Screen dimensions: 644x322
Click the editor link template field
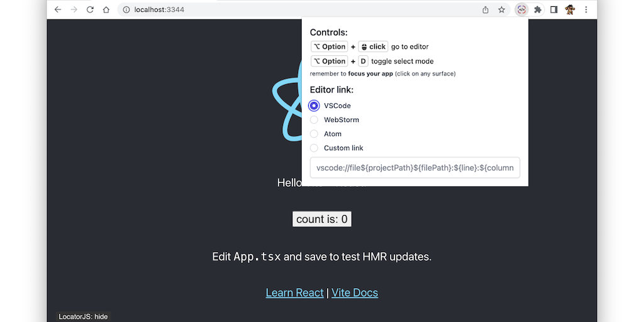415,168
